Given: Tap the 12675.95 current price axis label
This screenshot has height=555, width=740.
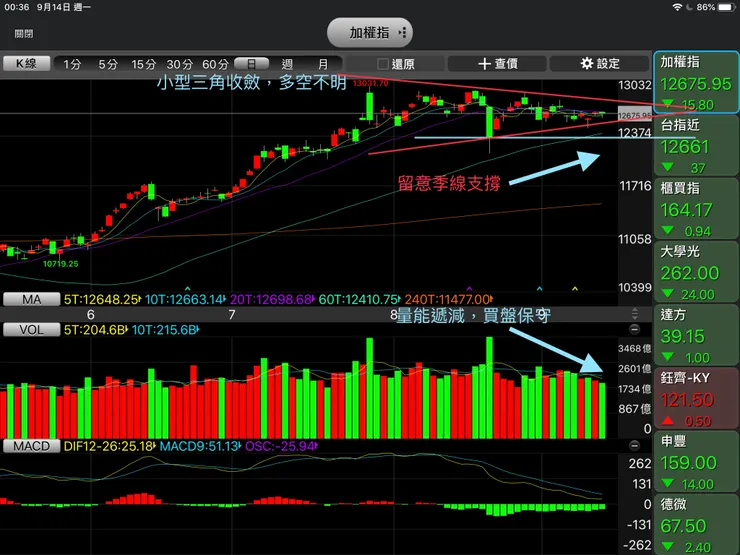Looking at the screenshot, I should tap(634, 115).
